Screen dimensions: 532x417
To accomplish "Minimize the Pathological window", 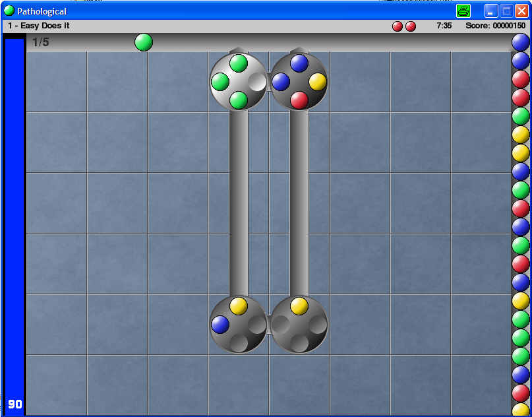I will [491, 11].
